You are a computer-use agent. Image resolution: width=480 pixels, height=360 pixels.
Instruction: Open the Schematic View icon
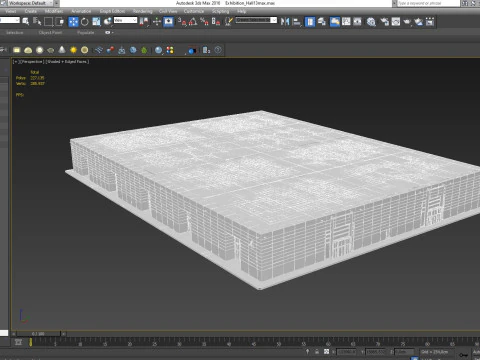pyautogui.click(x=358, y=22)
